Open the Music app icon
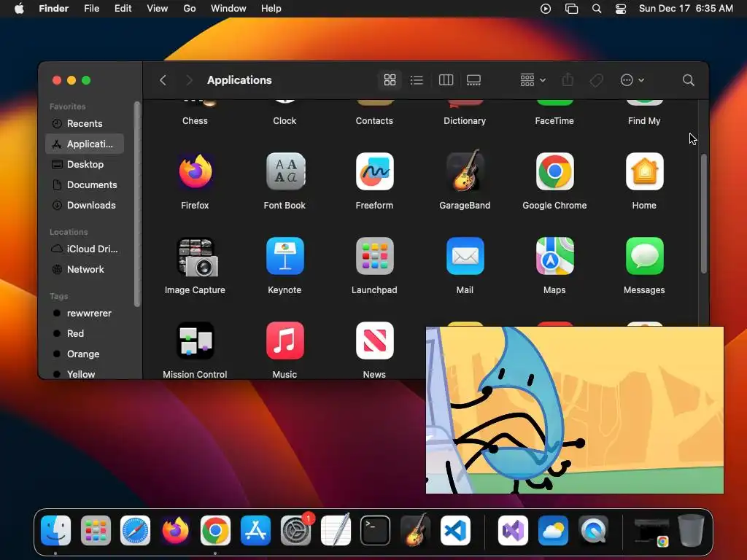The height and width of the screenshot is (560, 747). pos(285,341)
